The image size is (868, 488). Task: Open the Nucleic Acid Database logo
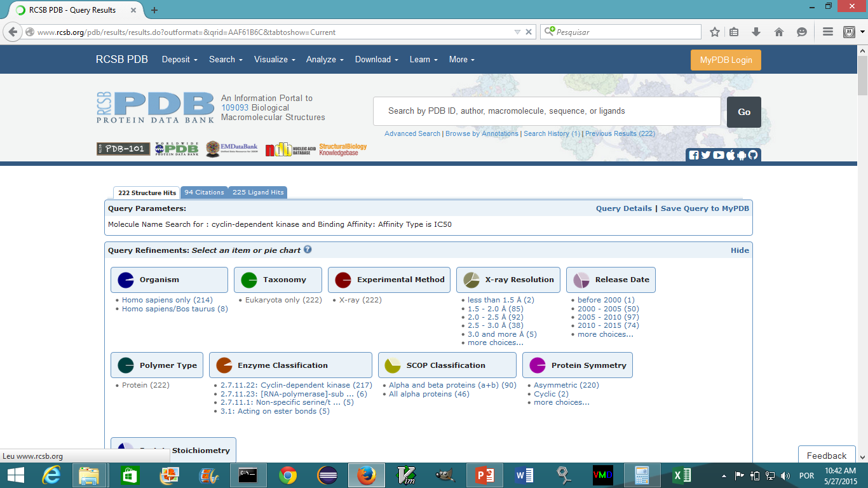coord(290,149)
